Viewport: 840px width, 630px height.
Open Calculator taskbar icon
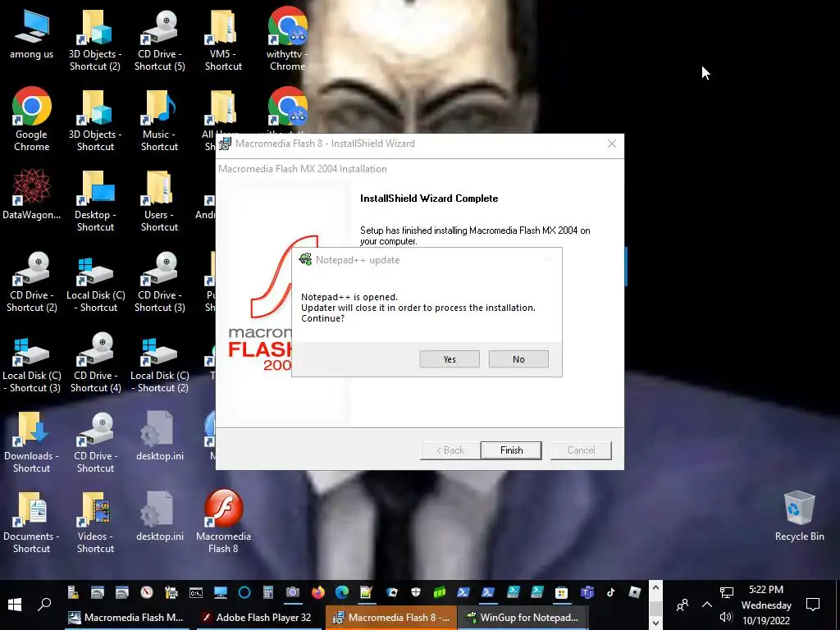click(268, 592)
